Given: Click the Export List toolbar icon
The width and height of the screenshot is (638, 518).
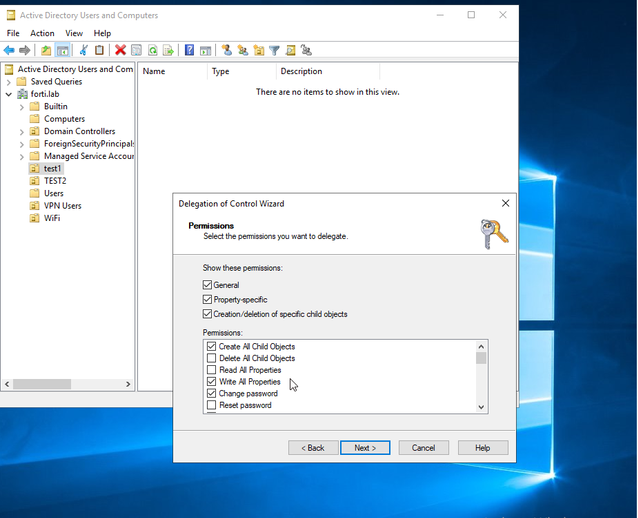Looking at the screenshot, I should click(x=168, y=50).
